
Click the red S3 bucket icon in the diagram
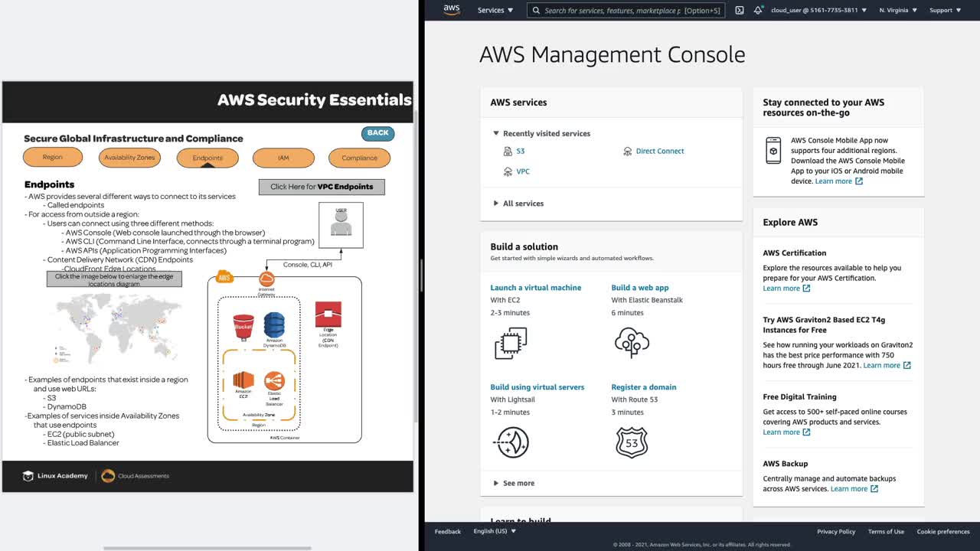click(243, 325)
